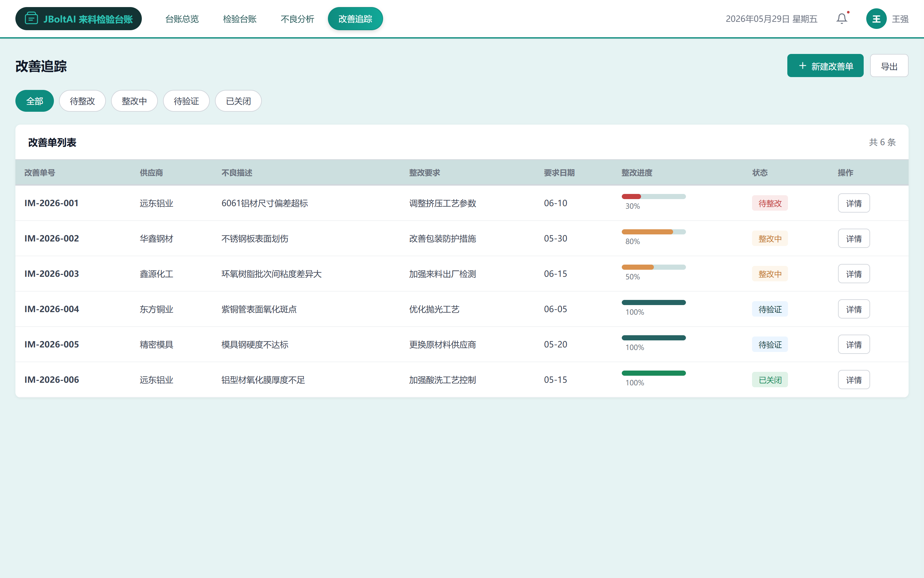Click description 环氧树脂批次间粘度差异大

(x=271, y=274)
